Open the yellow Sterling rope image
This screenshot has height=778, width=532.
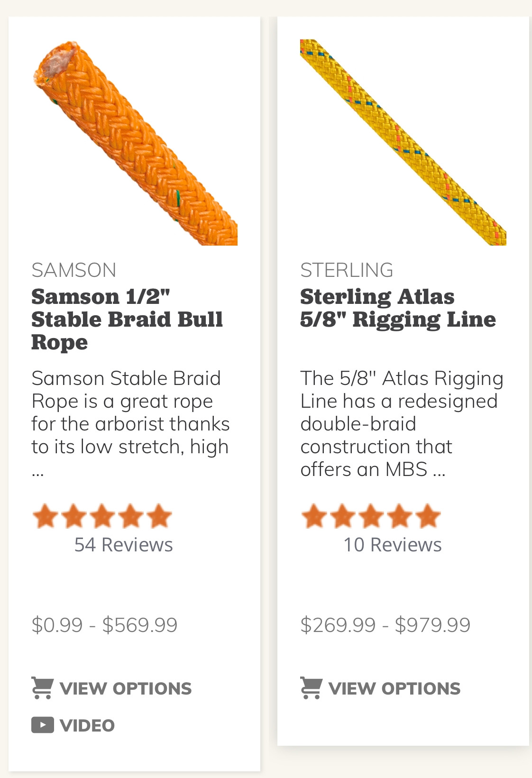click(x=403, y=142)
